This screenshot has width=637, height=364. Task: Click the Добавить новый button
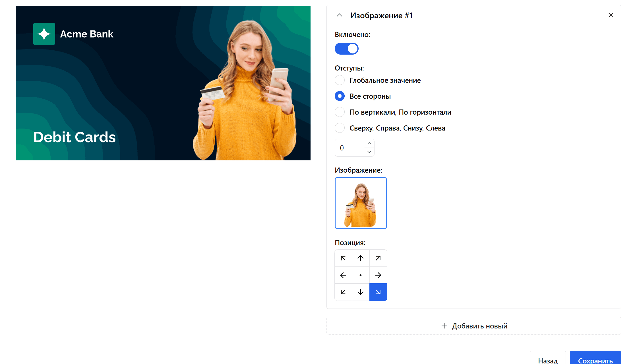pos(474,326)
